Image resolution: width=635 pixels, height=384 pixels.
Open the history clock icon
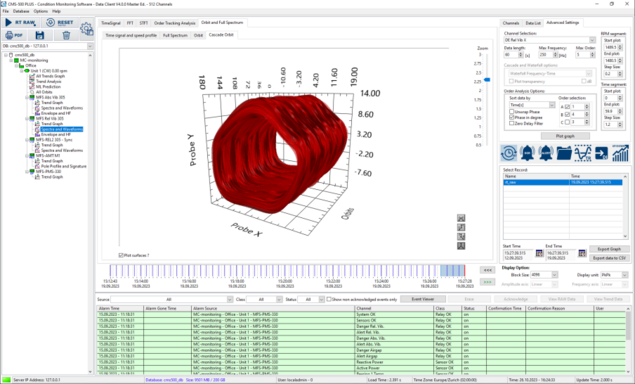[509, 153]
